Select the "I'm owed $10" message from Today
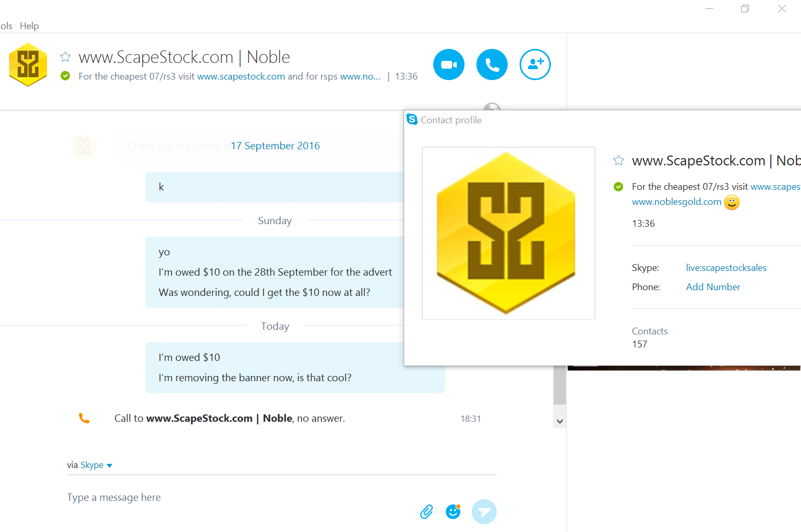801x532 pixels. (x=189, y=357)
